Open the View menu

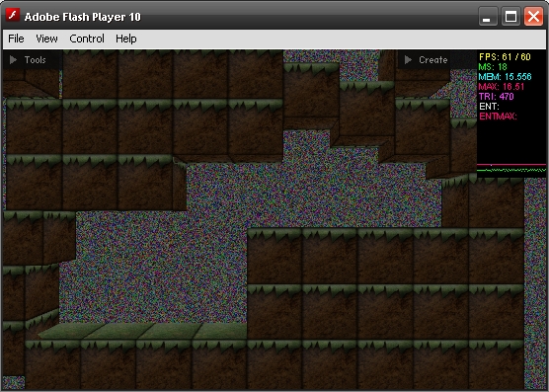[x=46, y=39]
